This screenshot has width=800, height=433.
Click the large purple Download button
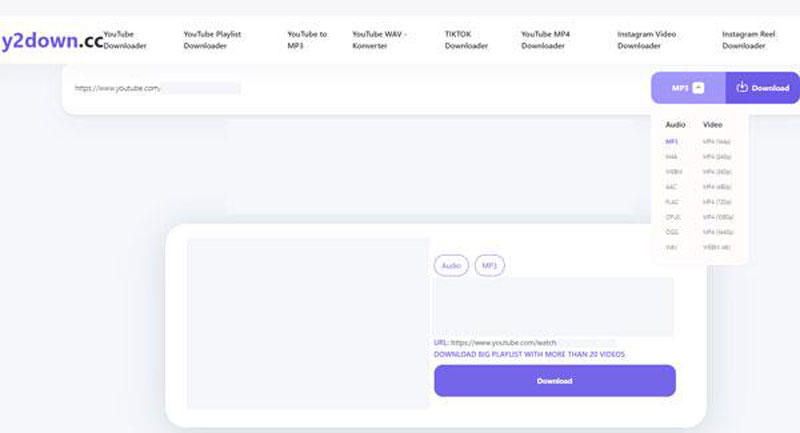coord(554,381)
